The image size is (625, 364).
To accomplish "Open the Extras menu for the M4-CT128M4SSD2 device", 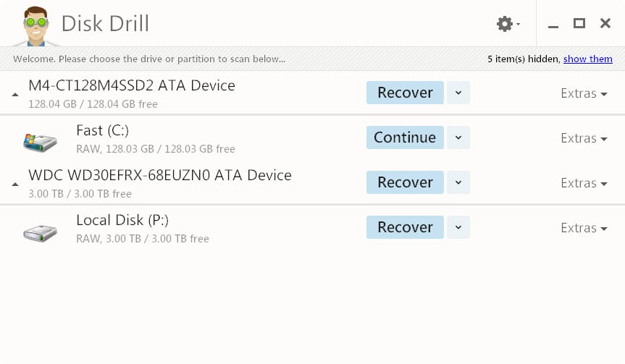I will tap(584, 93).
